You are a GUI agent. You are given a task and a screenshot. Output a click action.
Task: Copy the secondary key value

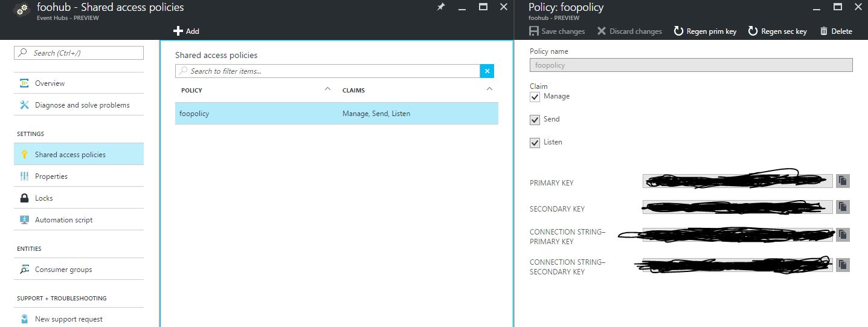pos(843,207)
